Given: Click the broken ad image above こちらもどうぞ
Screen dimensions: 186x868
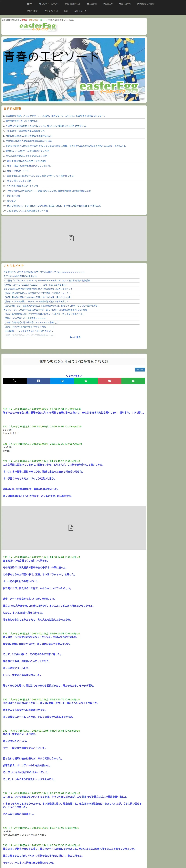Looking at the screenshot, I should [x=74, y=238].
